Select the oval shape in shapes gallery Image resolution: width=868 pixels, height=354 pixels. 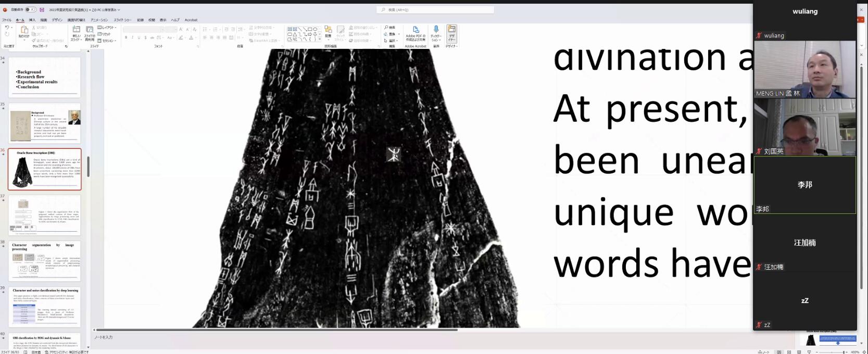(x=315, y=29)
